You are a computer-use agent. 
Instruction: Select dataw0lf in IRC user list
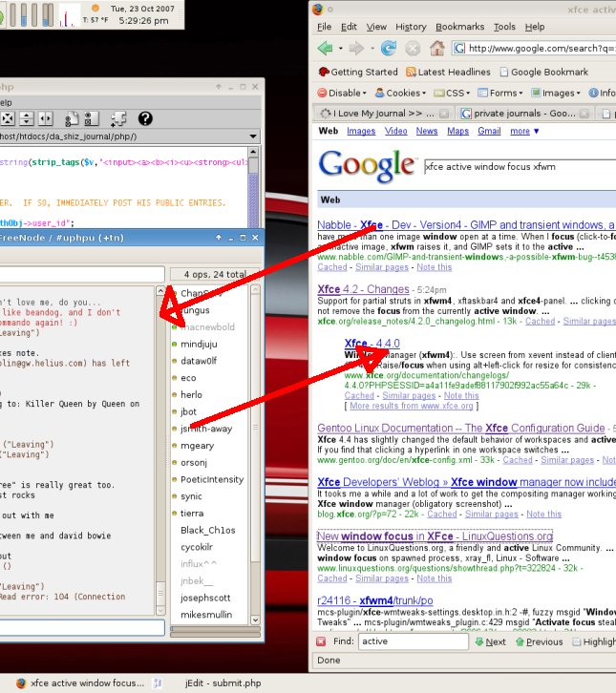pos(199,361)
